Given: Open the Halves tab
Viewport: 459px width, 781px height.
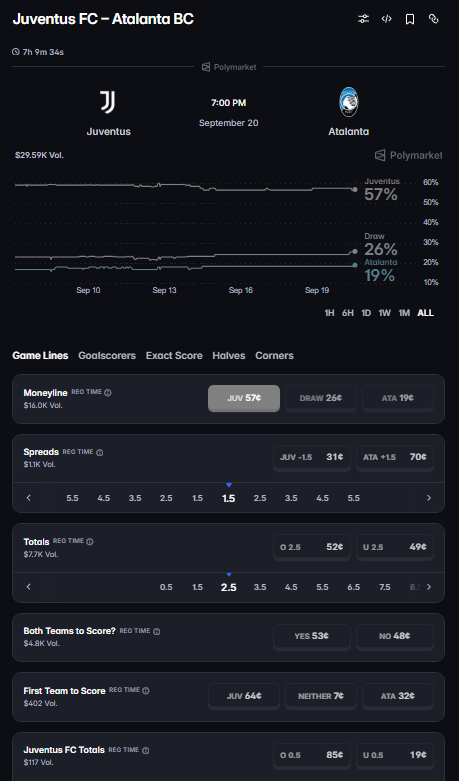Looking at the screenshot, I should (x=229, y=356).
